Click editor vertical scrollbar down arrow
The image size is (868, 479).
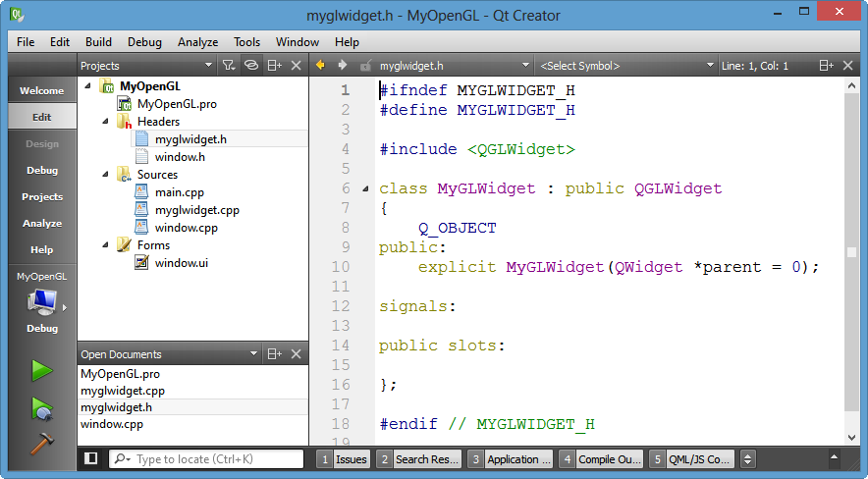(851, 438)
